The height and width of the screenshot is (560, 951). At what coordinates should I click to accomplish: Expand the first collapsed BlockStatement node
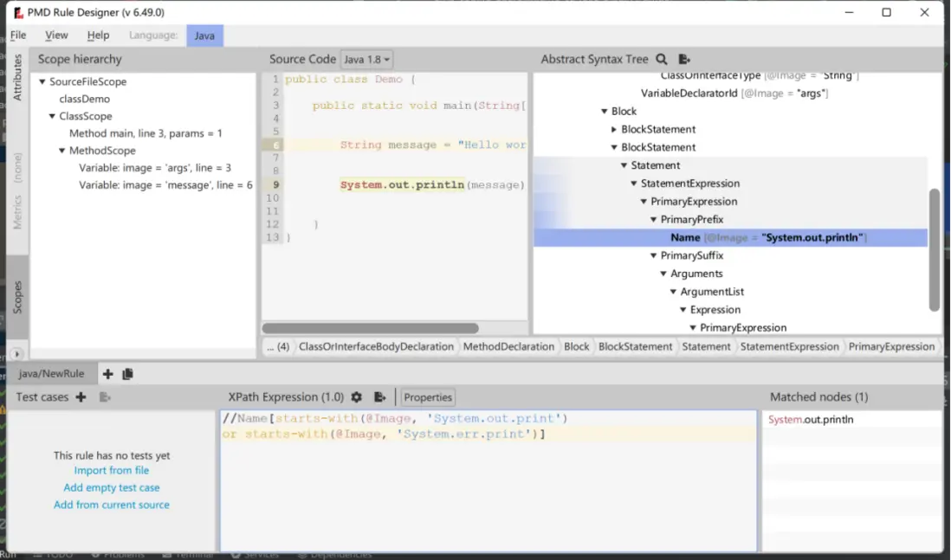(x=614, y=130)
